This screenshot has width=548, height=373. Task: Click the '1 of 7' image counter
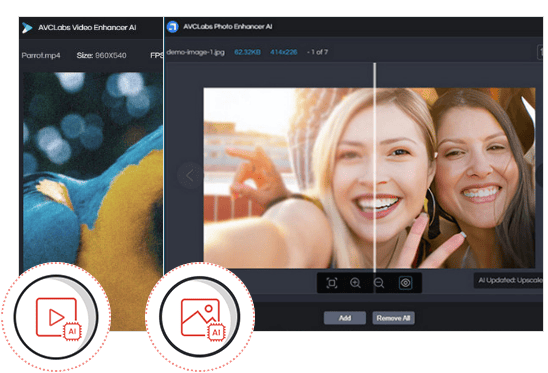pos(318,52)
